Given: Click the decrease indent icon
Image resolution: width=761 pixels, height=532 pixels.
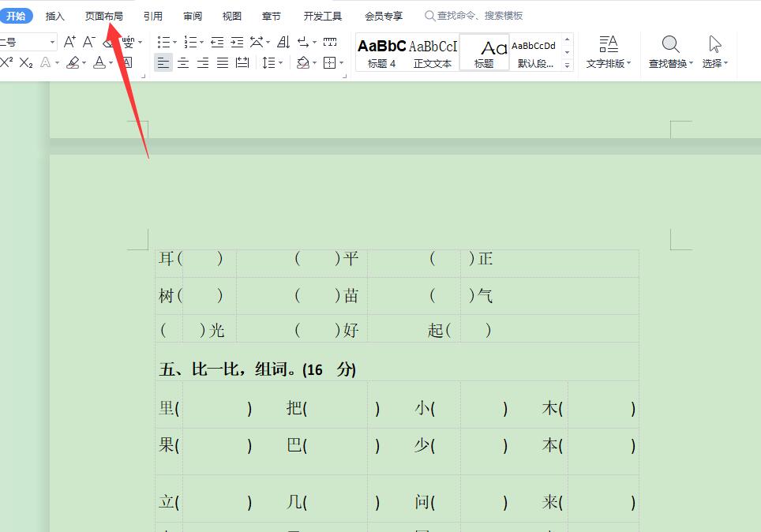Looking at the screenshot, I should (217, 42).
